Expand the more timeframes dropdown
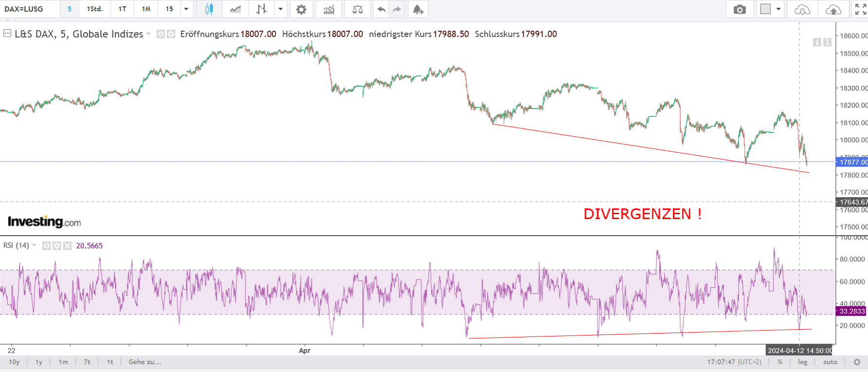The image size is (868, 372). (x=186, y=9)
